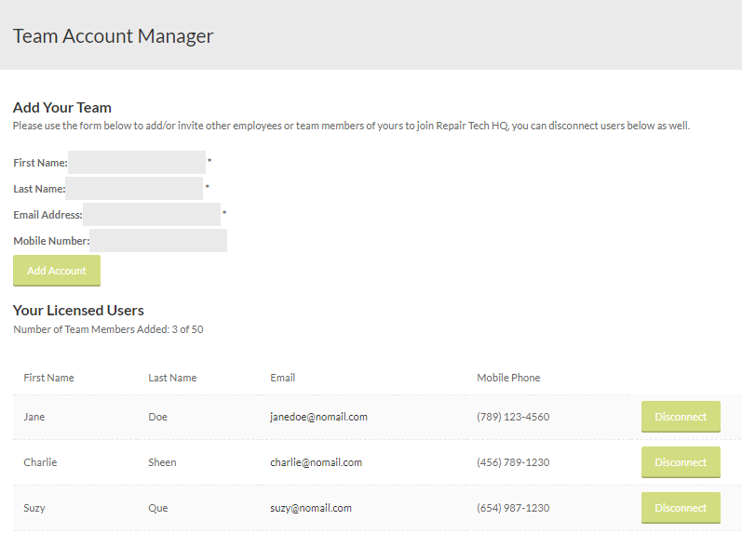Click the Mobile Phone column header
Image resolution: width=742 pixels, height=560 pixels.
[x=508, y=378]
